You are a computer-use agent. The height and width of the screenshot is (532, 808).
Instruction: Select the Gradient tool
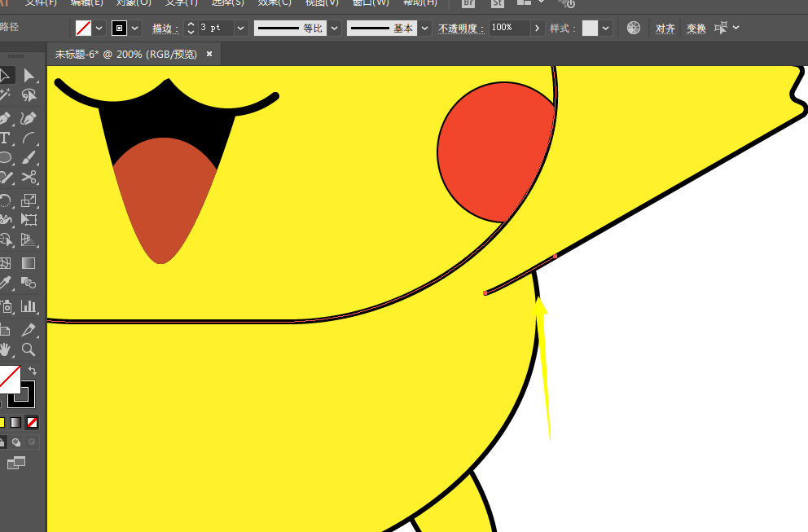[x=29, y=263]
